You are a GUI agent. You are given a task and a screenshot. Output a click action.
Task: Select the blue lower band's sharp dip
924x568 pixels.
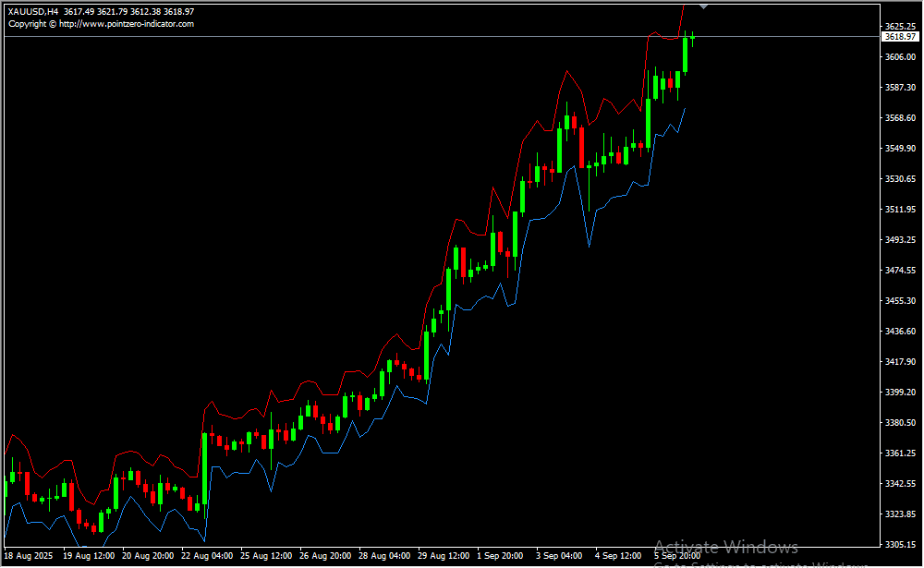coord(589,245)
